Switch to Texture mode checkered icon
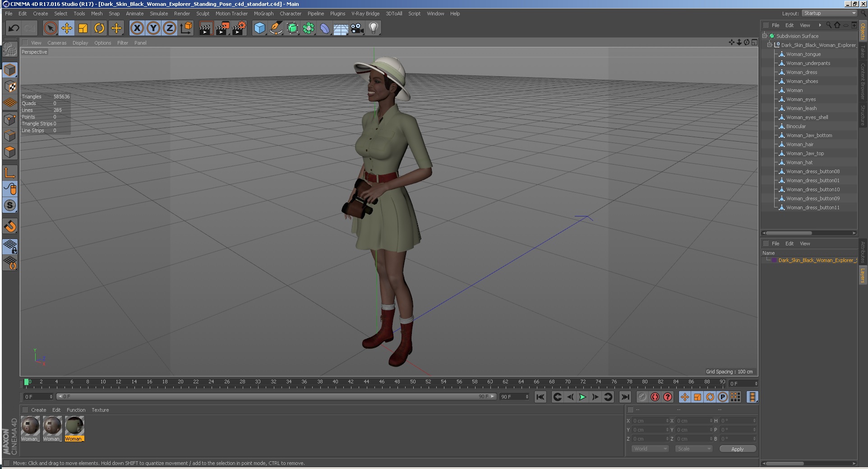 [10, 86]
